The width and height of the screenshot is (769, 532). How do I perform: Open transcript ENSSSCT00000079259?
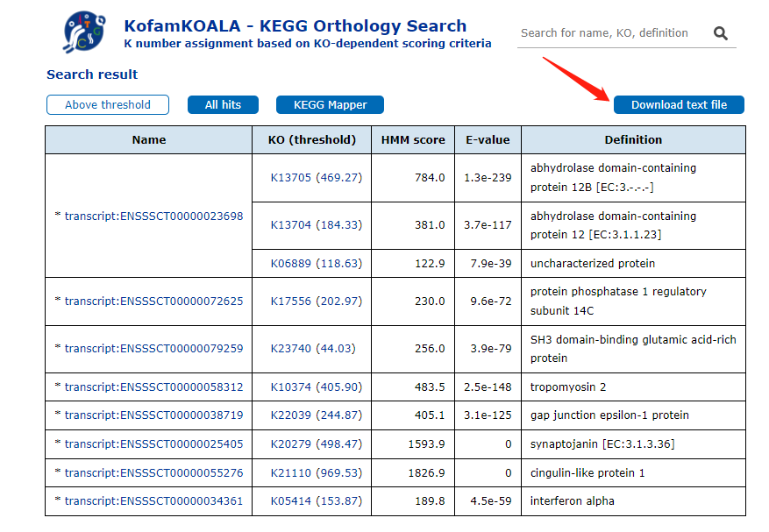click(x=154, y=349)
